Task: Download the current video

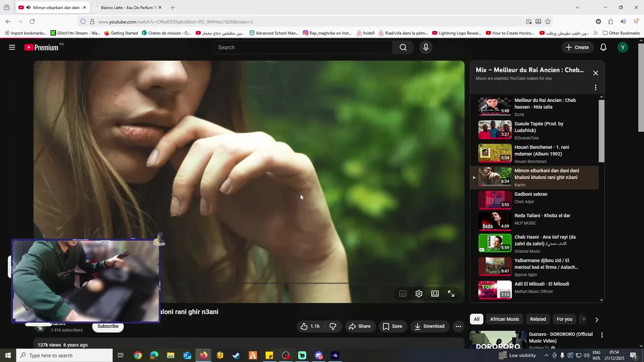Action: pyautogui.click(x=430, y=326)
